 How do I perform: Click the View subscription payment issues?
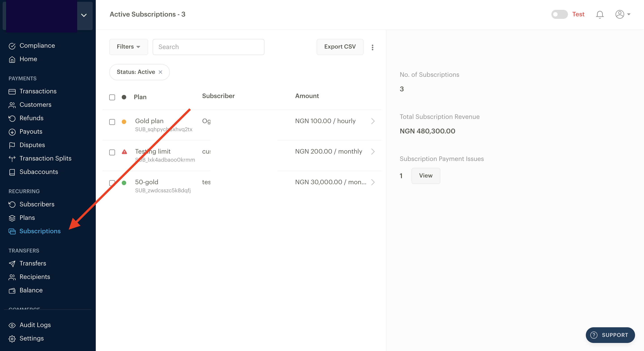[426, 175]
